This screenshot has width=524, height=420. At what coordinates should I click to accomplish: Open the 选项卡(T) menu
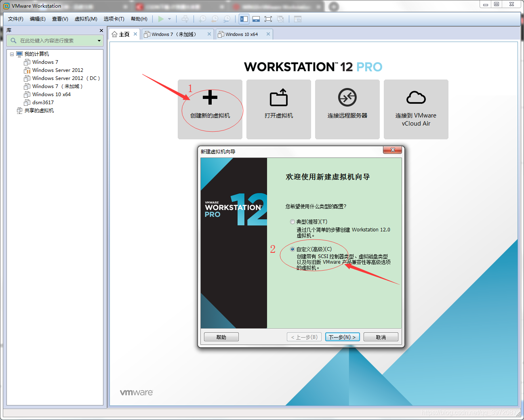coord(114,19)
